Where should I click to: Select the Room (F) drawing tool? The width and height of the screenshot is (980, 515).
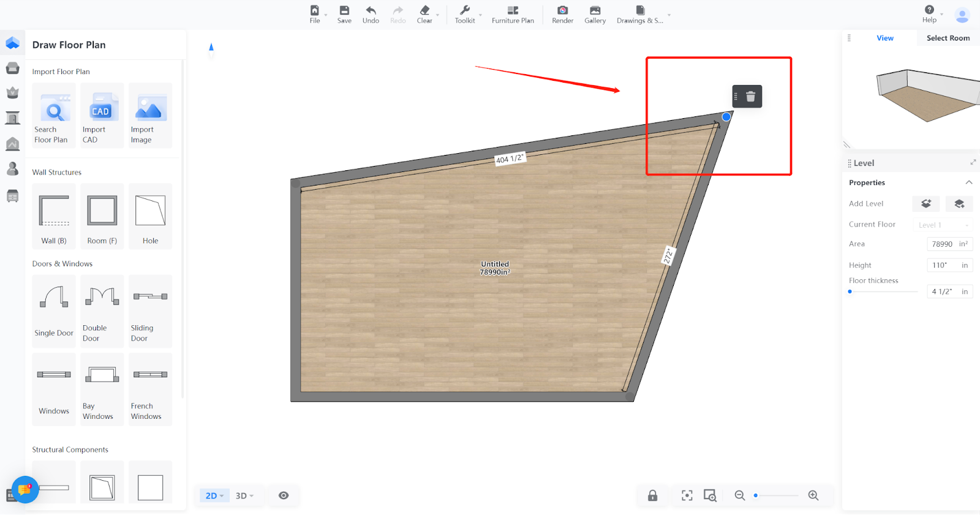(x=102, y=216)
